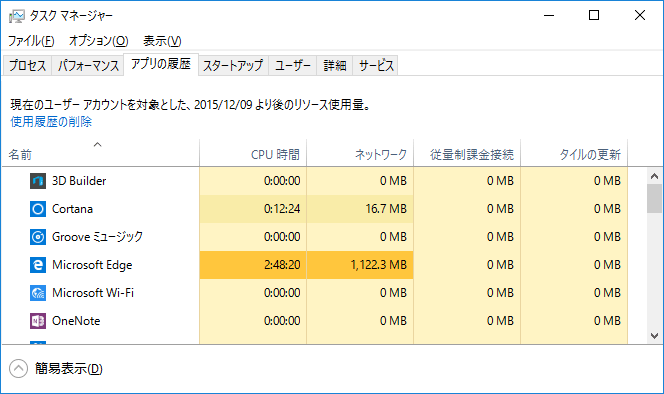Click OneNote's CPU time 0:00:00

[282, 321]
